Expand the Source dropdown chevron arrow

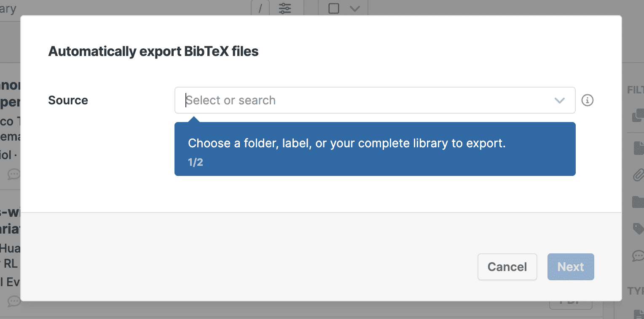pos(559,100)
